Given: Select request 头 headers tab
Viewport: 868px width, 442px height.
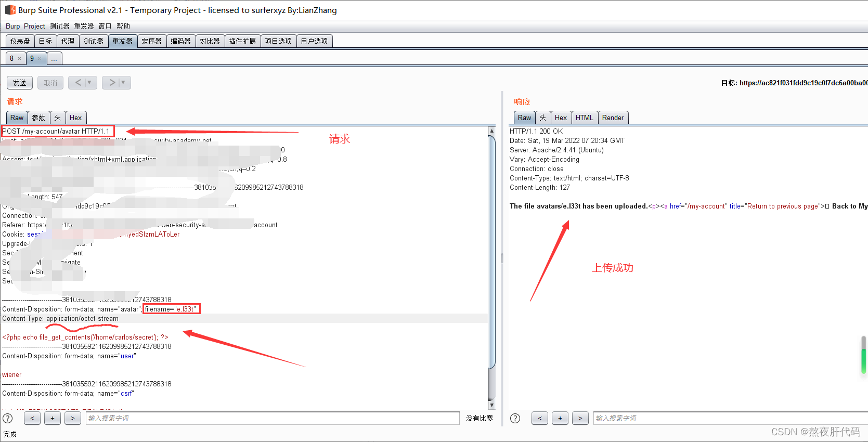Looking at the screenshot, I should [x=58, y=118].
